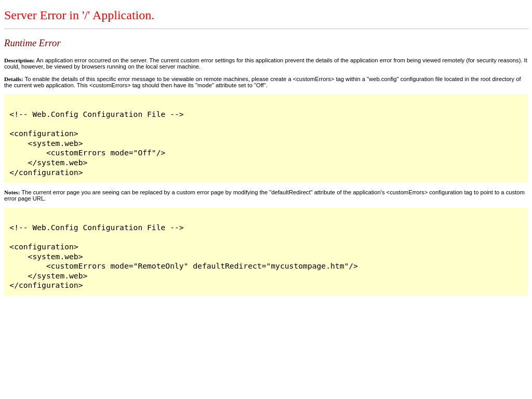Click the bold "Description:" label
The width and height of the screenshot is (532, 399).
coord(19,60)
